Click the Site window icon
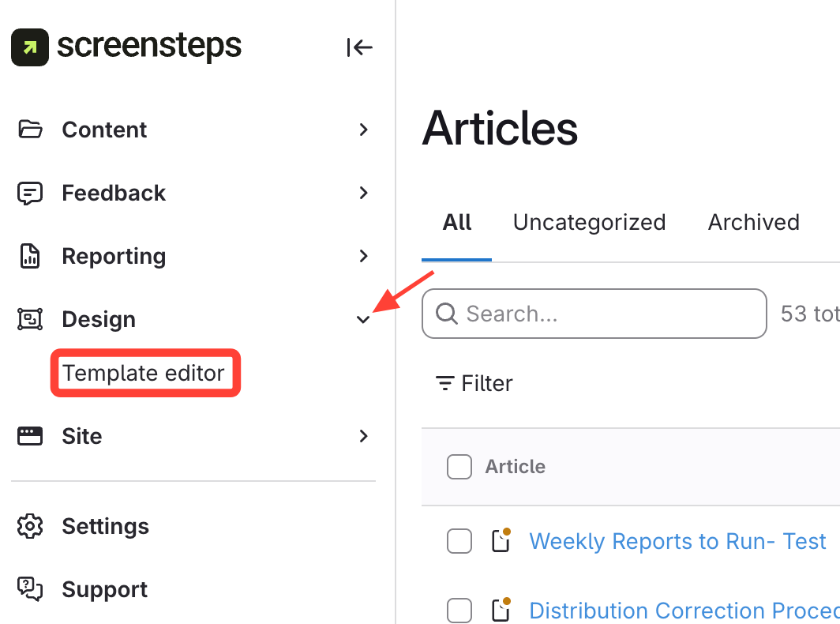The height and width of the screenshot is (624, 840). [30, 436]
